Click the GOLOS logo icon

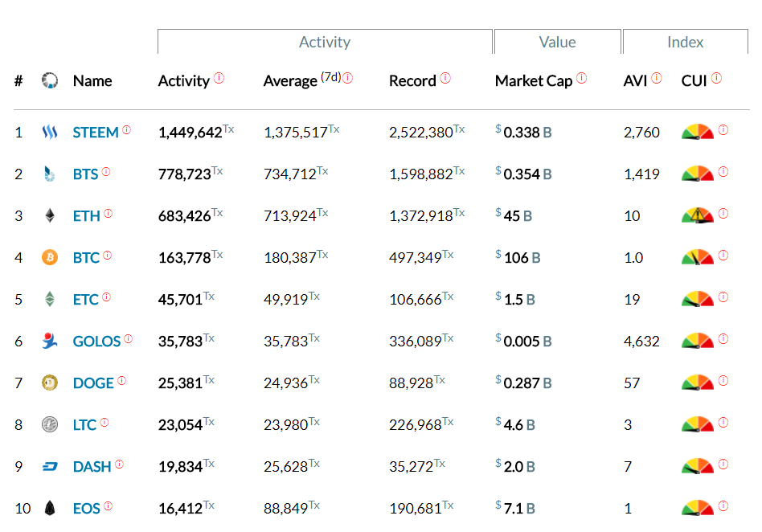50,341
